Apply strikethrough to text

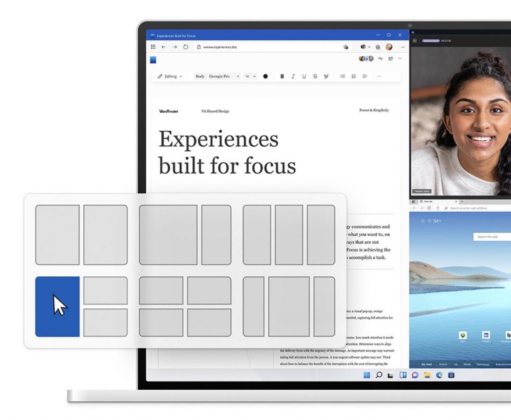[x=315, y=76]
